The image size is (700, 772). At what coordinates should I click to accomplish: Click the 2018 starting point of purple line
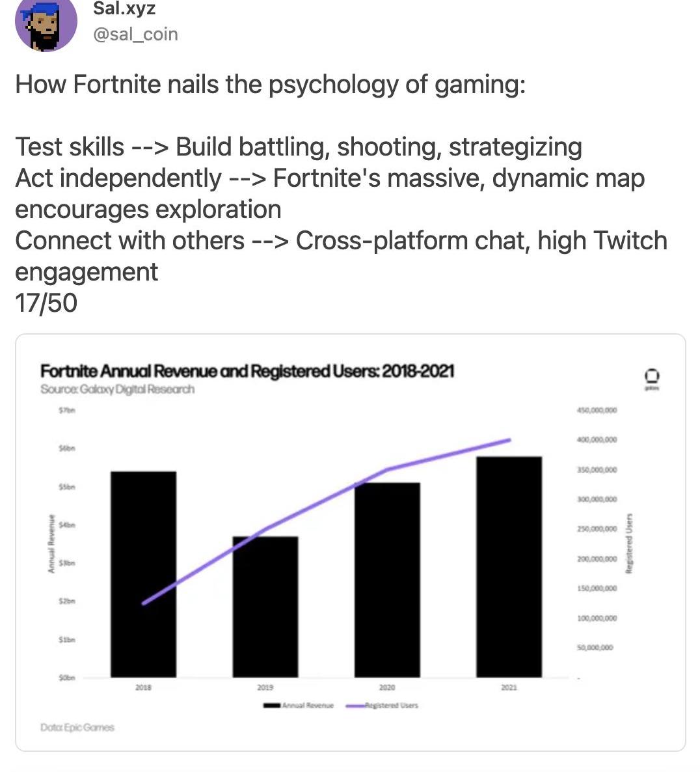click(x=144, y=603)
